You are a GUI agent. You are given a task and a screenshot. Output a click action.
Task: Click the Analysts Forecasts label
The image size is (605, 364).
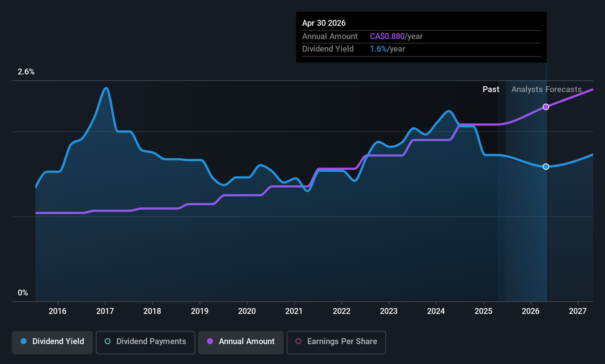tap(546, 90)
